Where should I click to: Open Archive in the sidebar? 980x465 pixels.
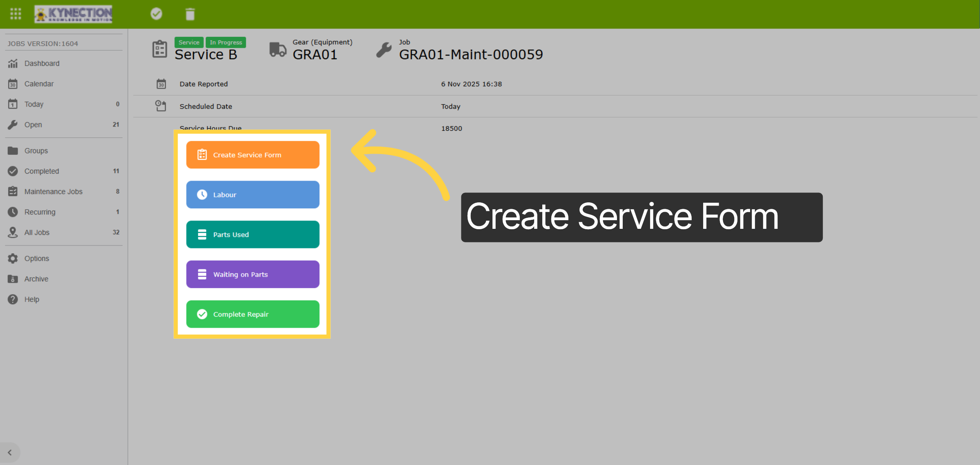coord(64,279)
